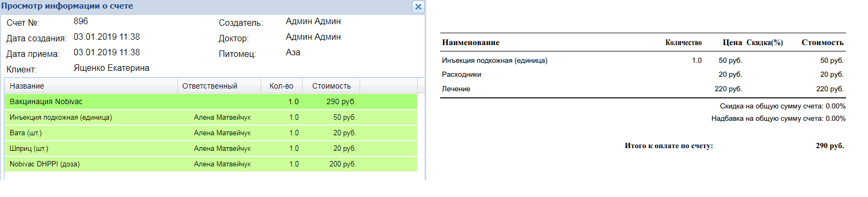Click Надбавка на общую сумму счета line
The image size is (868, 197).
[778, 119]
